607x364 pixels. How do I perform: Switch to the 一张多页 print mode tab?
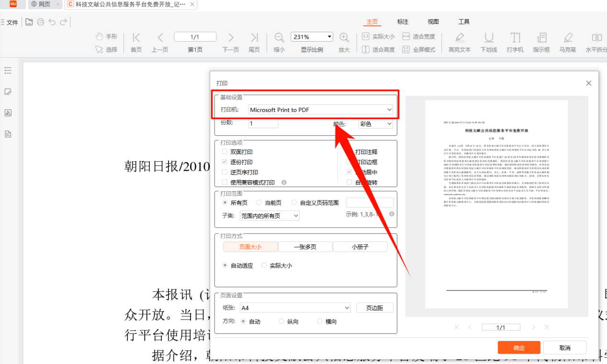305,247
